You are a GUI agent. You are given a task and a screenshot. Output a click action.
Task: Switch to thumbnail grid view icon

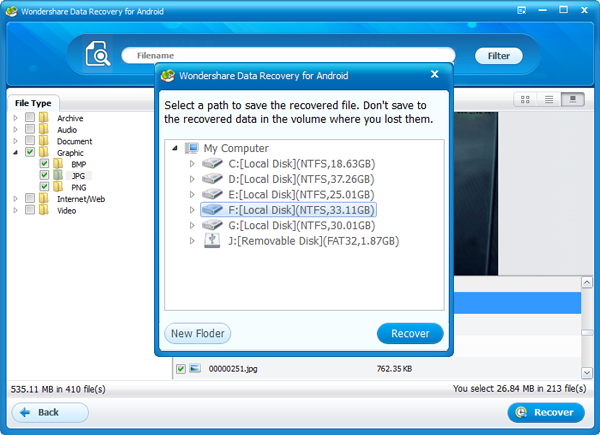(525, 99)
